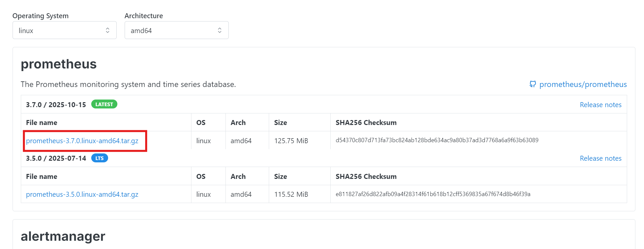The width and height of the screenshot is (644, 249).
Task: Click the Arch header in 3.5.0 table
Action: pyautogui.click(x=238, y=176)
